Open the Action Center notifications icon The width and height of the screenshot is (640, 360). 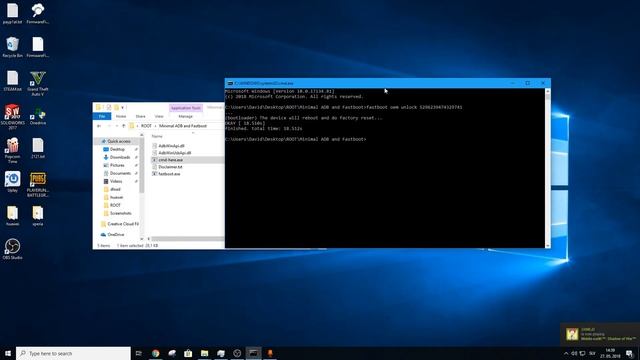[x=629, y=353]
